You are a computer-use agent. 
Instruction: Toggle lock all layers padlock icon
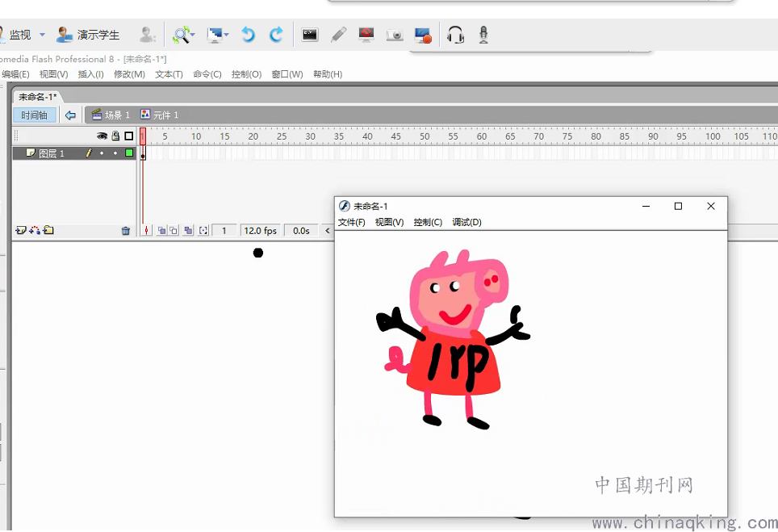click(115, 136)
